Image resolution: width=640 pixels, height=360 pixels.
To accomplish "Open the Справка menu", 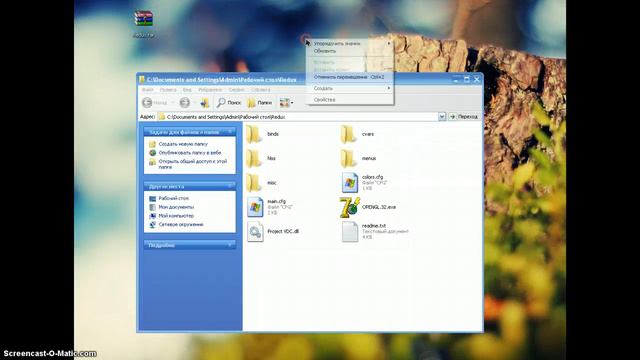I will tap(260, 90).
